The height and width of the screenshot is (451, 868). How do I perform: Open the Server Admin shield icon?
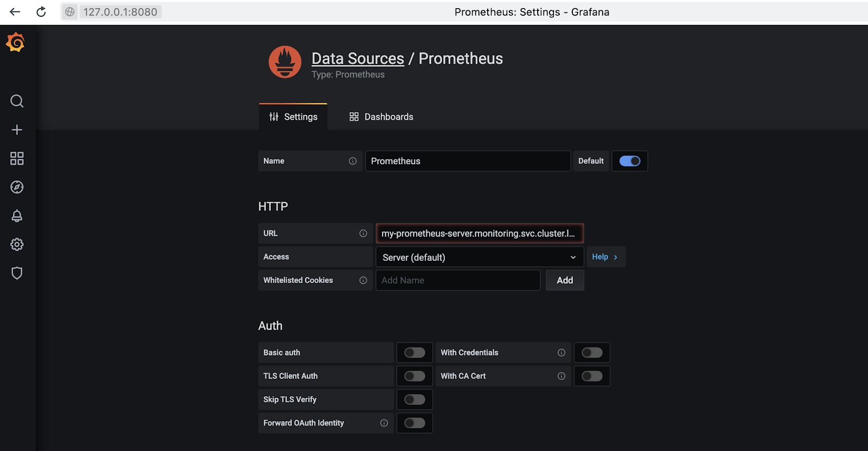[x=17, y=273]
